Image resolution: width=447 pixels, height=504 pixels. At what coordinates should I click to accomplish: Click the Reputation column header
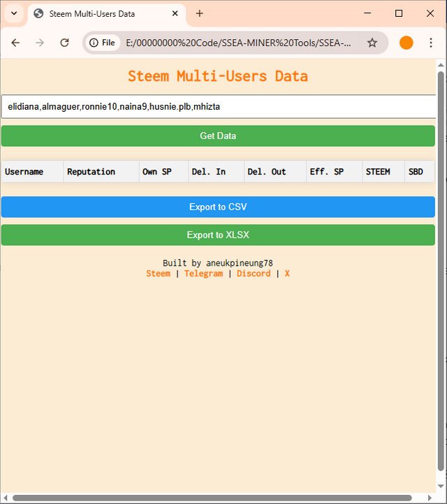[x=101, y=172]
